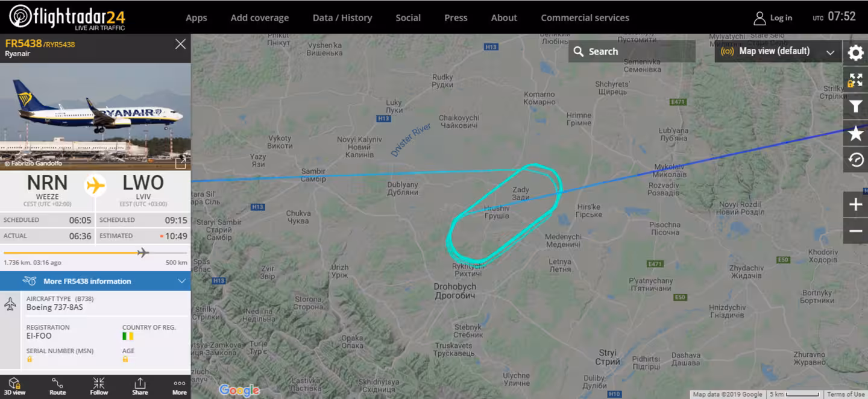The width and height of the screenshot is (868, 399).
Task: Share this flight
Action: (140, 386)
